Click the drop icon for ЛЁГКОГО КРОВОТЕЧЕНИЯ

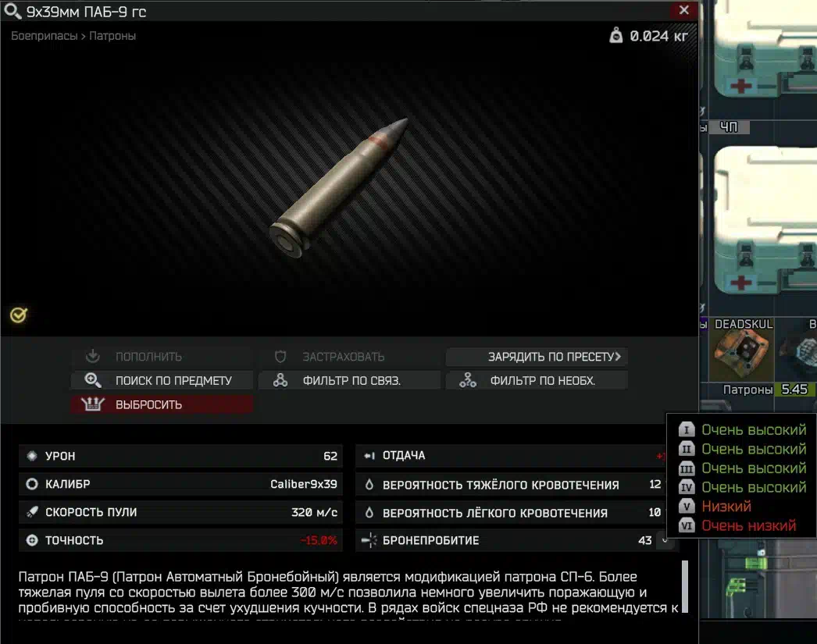(369, 512)
